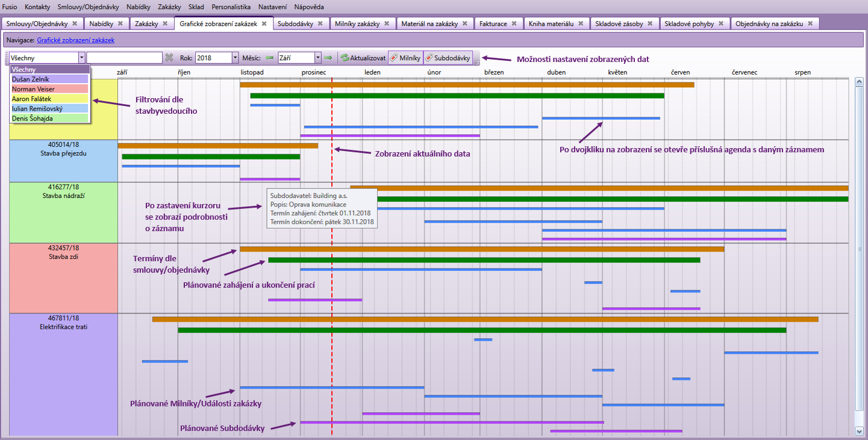Close the Smlouvy/Objednávky tab
868x440 pixels.
click(74, 23)
